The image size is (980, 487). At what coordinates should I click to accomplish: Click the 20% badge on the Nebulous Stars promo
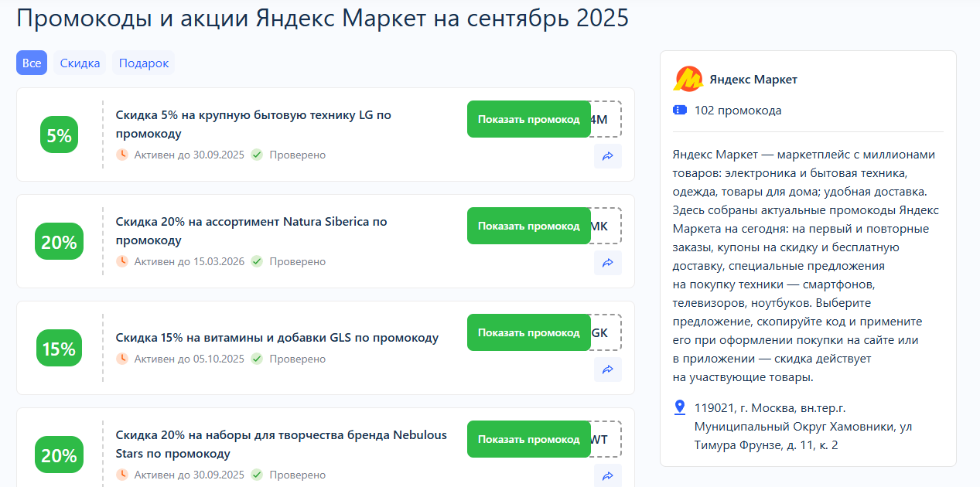click(58, 455)
